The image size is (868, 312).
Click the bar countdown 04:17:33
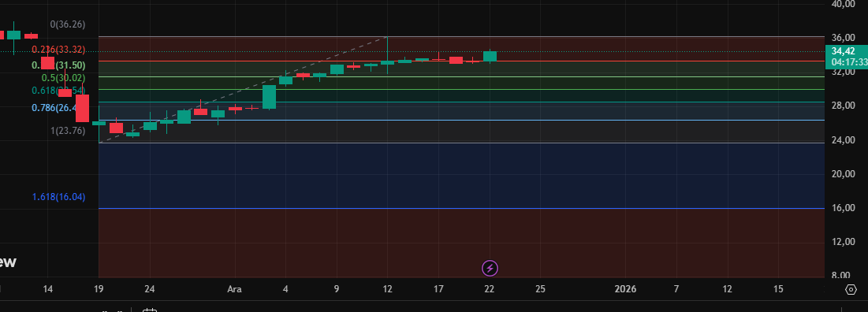pyautogui.click(x=848, y=62)
